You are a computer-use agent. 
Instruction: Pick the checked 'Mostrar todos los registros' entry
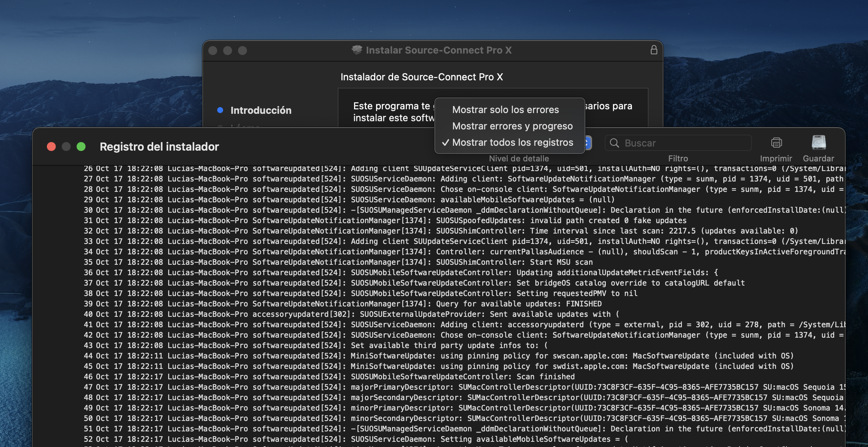click(512, 142)
